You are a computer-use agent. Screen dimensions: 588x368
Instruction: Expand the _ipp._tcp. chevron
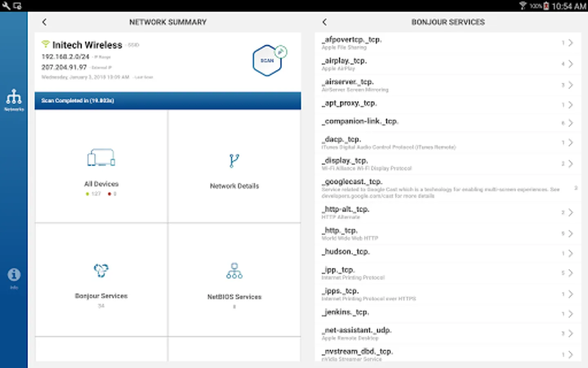pos(571,273)
